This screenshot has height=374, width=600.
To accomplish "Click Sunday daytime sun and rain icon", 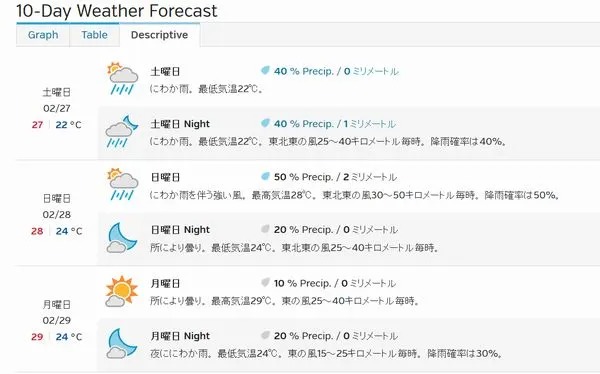I will [122, 184].
